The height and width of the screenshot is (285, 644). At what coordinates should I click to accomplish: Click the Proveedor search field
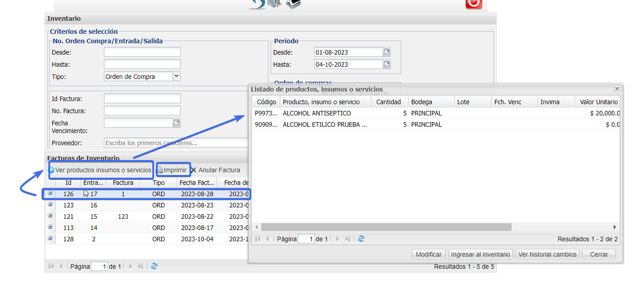(x=176, y=143)
